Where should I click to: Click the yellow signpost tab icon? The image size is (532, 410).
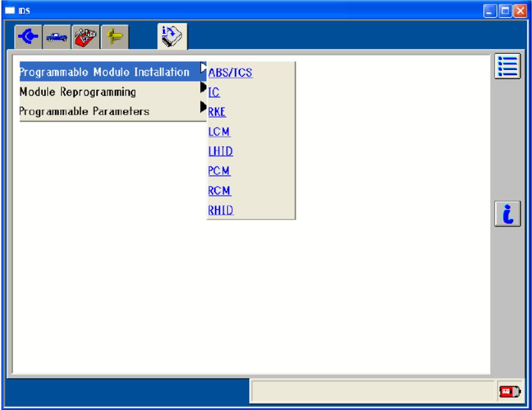tap(114, 37)
